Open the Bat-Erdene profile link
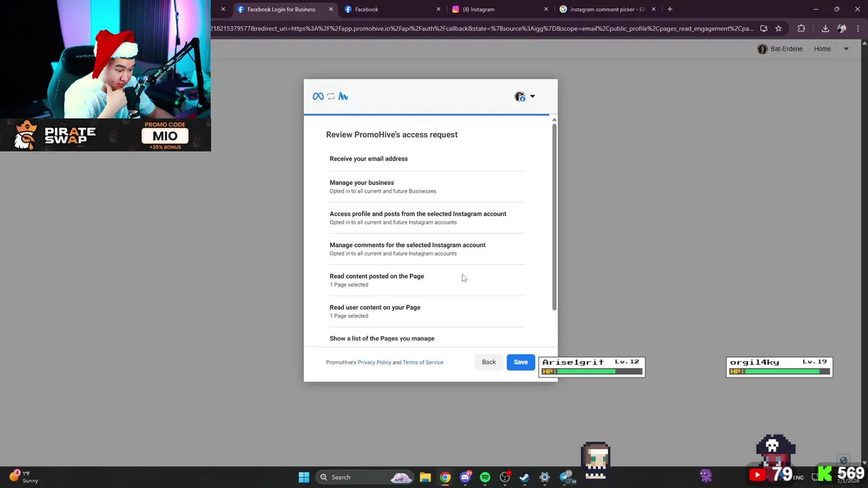Viewport: 868px width, 488px height. click(780, 49)
